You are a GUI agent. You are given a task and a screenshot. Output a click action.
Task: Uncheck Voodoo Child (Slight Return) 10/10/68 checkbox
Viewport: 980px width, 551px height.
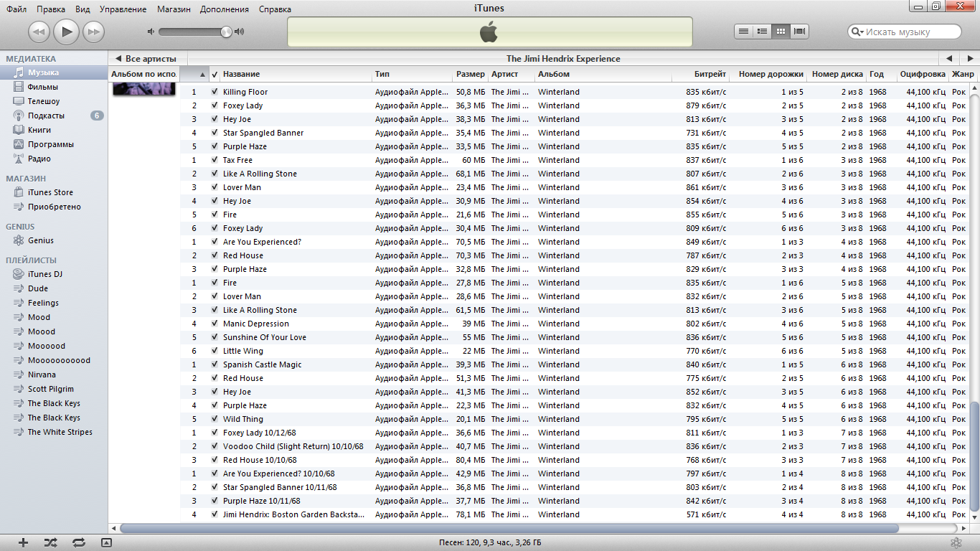click(215, 446)
